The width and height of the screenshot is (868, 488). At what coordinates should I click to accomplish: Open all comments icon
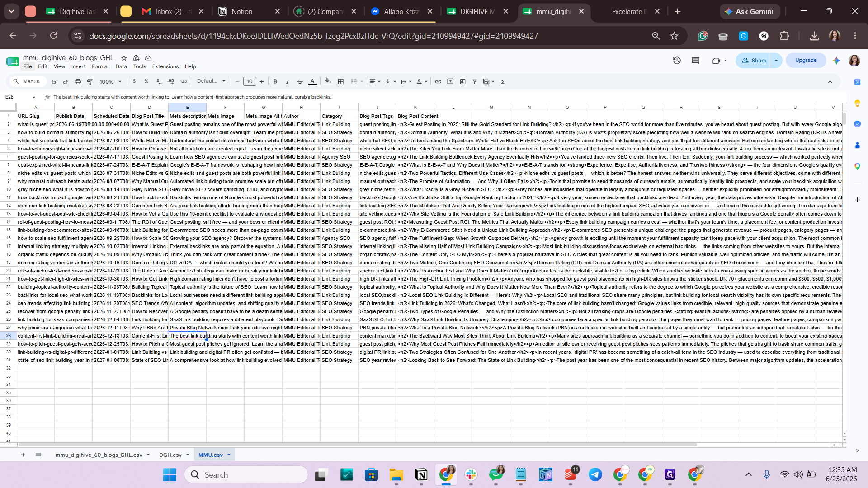coord(696,61)
